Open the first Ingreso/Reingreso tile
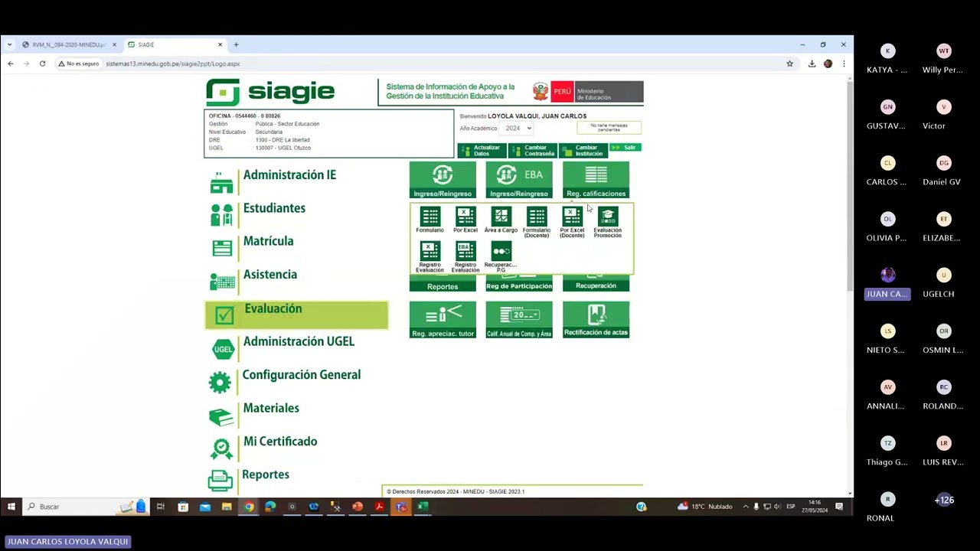 coord(443,180)
